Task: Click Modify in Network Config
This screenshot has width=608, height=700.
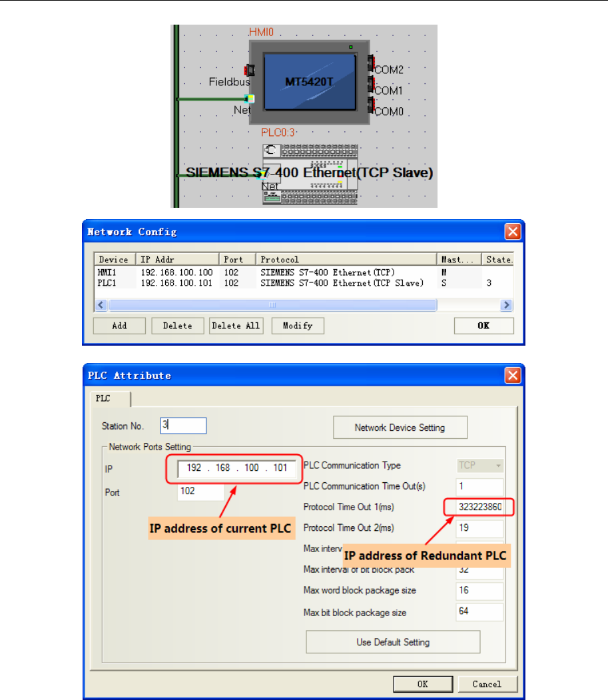Action: [297, 326]
